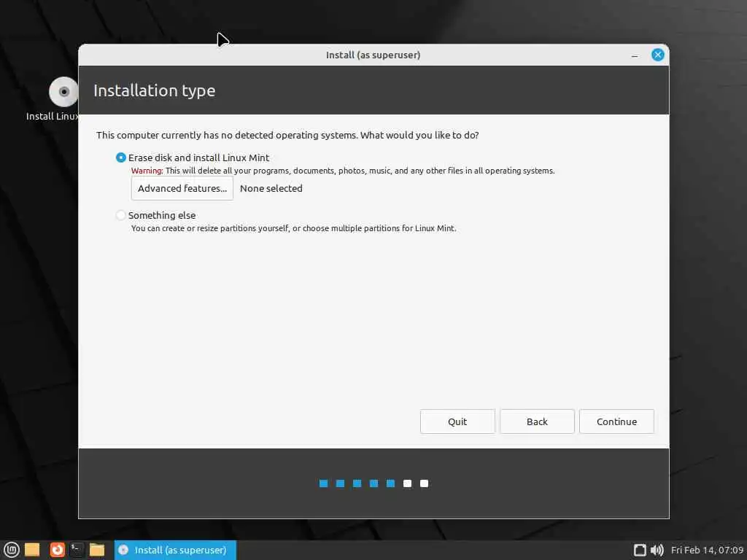Open the Linux Mint start menu
Screen dimensions: 747x560
[12, 550]
